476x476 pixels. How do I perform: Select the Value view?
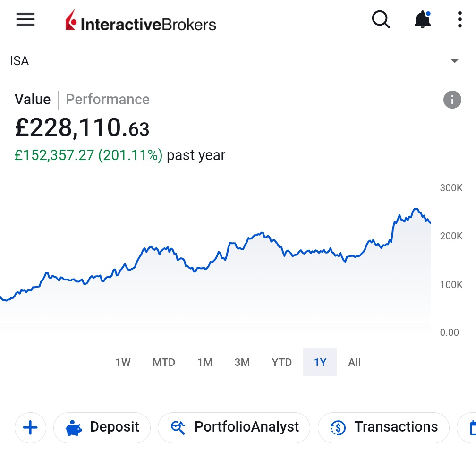point(33,99)
